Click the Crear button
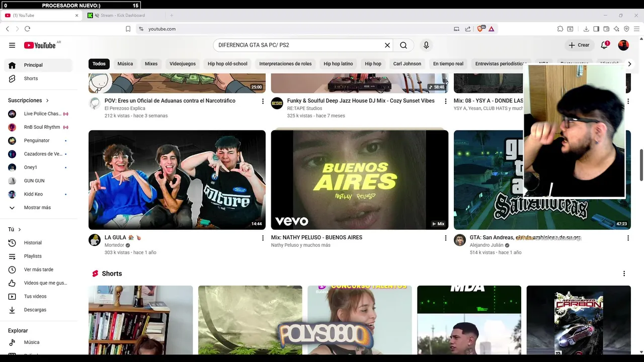Screen dimensions: 644x362 point(579,45)
